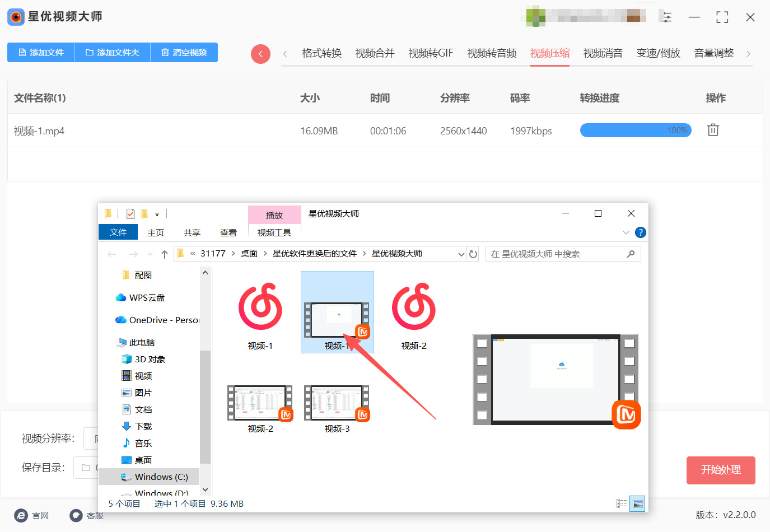Open the settings sliders icon in title bar
This screenshot has height=532, width=770.
tap(666, 17)
